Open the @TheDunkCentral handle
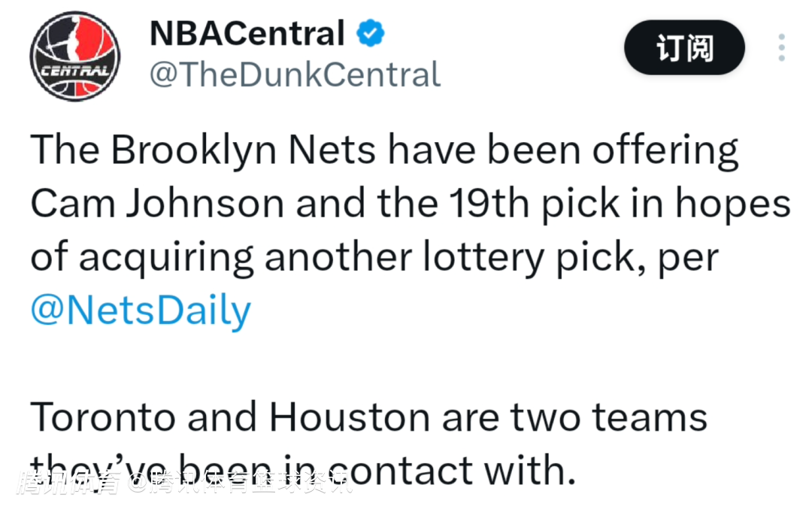 coord(295,74)
